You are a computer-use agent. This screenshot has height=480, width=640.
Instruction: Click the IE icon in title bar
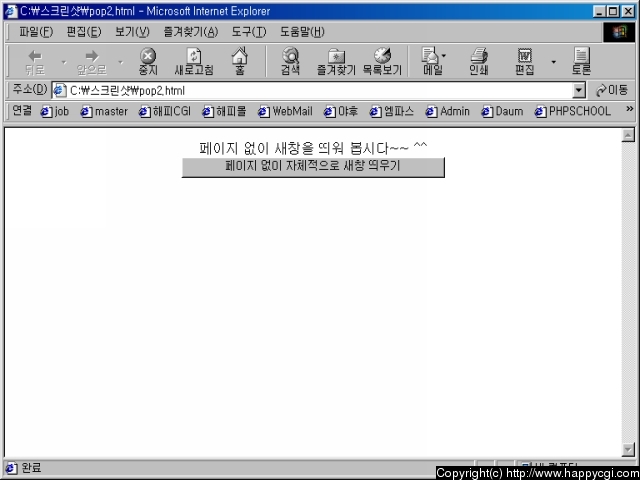[x=11, y=11]
